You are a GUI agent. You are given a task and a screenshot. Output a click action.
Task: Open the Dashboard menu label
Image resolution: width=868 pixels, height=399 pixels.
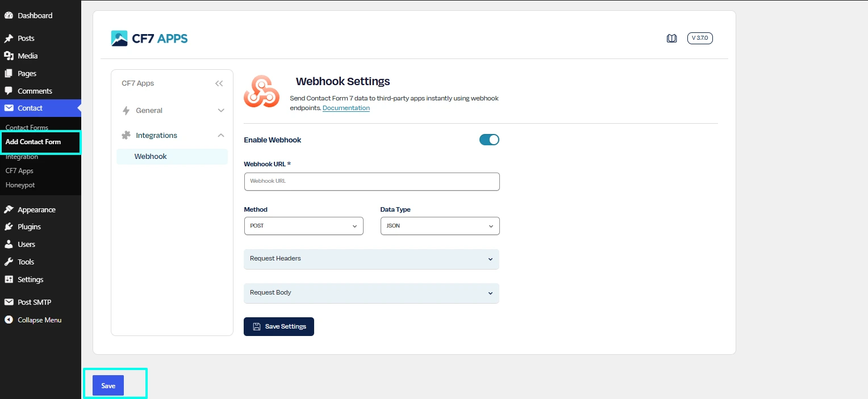(x=35, y=15)
